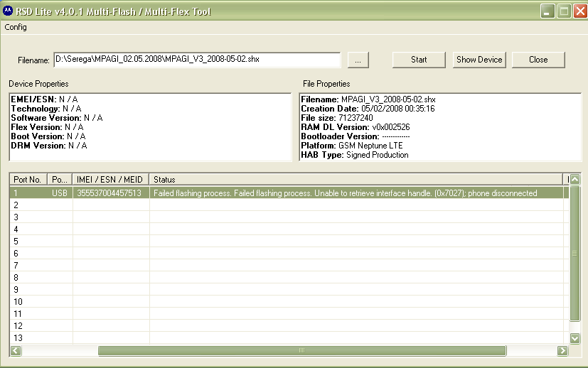Click the IMEI / ESN / MEID column header
The width and height of the screenshot is (588, 368).
coord(111,180)
